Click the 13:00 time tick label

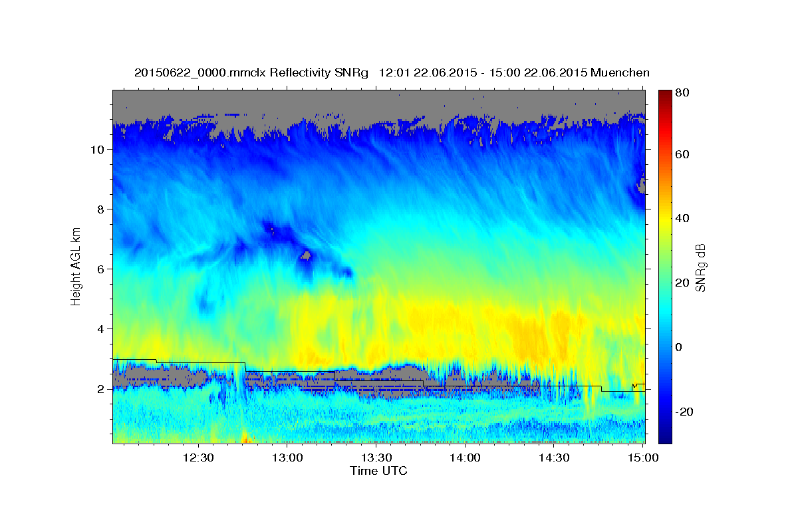click(287, 458)
